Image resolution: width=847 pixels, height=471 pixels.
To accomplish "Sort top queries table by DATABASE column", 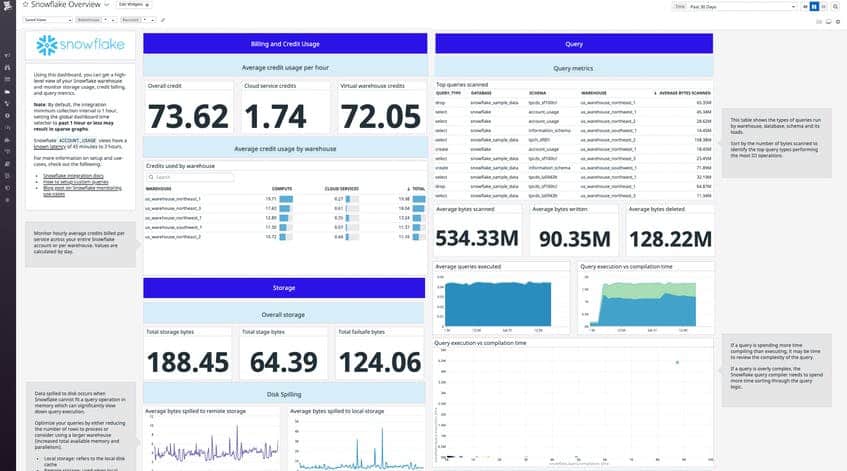I will [481, 93].
